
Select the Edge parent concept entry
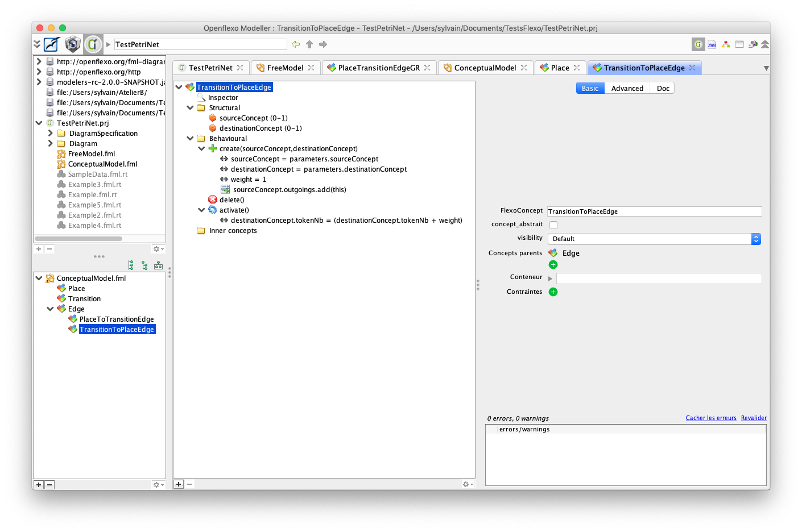coord(571,253)
